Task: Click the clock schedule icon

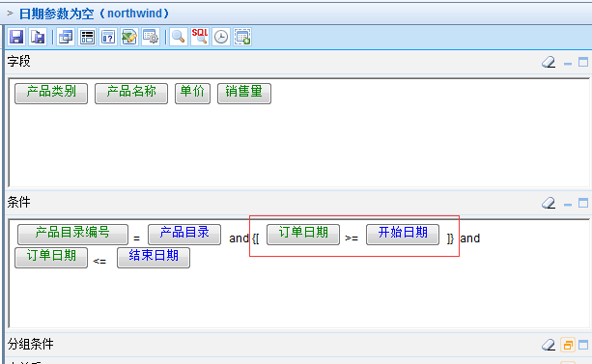Action: tap(221, 37)
